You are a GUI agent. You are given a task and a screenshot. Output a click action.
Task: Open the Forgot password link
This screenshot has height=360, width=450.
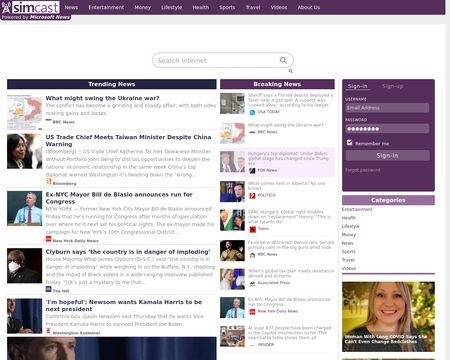point(363,170)
